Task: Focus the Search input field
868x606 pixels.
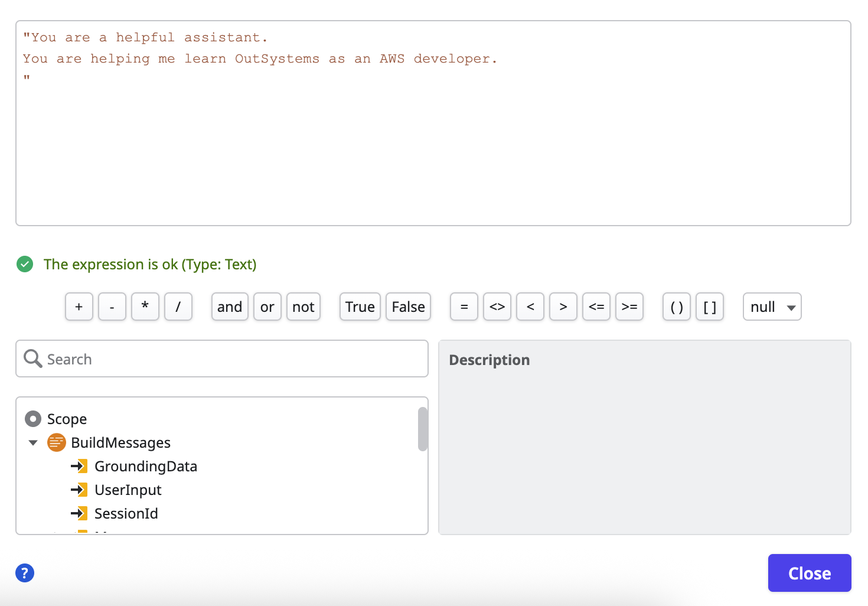Action: click(x=222, y=359)
